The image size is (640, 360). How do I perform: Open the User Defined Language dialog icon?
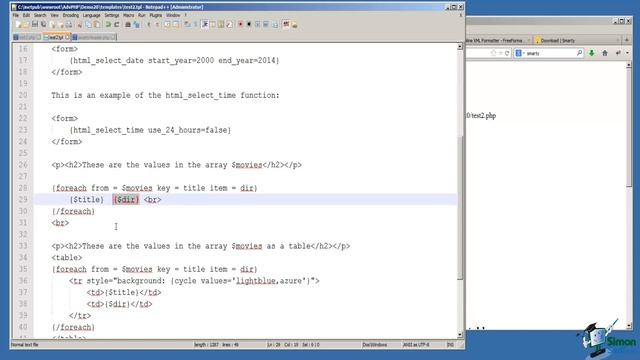(x=213, y=24)
